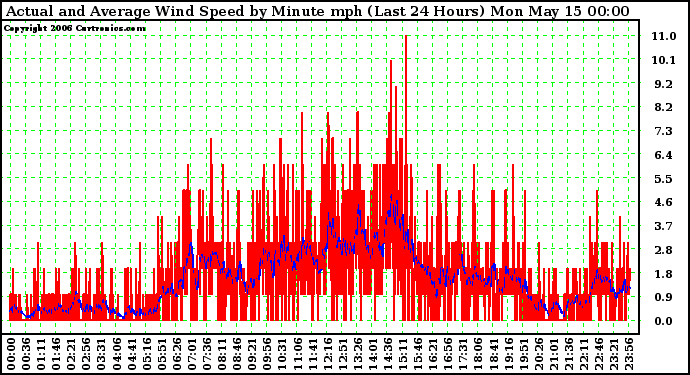The image size is (690, 375).
Task: Click the 4.6 y-axis label
Action: pyautogui.click(x=664, y=202)
